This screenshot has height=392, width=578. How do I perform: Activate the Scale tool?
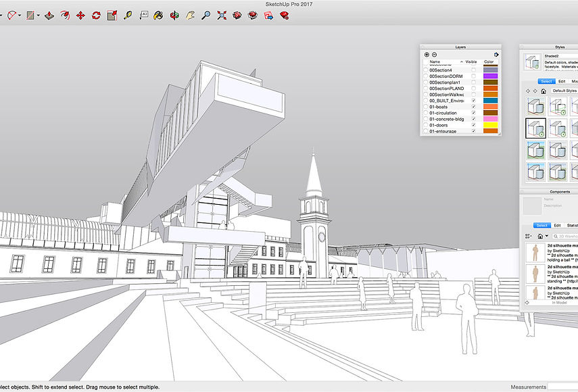112,16
